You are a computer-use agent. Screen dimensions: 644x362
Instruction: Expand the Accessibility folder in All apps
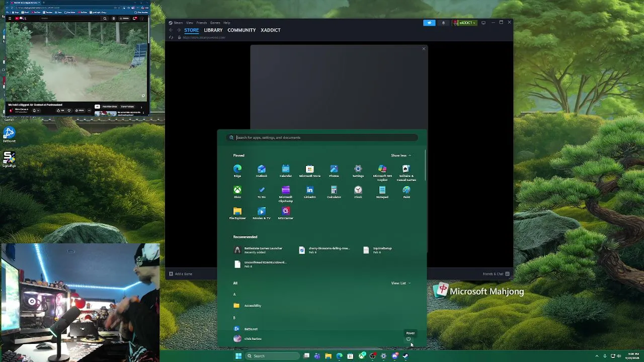pos(248,306)
